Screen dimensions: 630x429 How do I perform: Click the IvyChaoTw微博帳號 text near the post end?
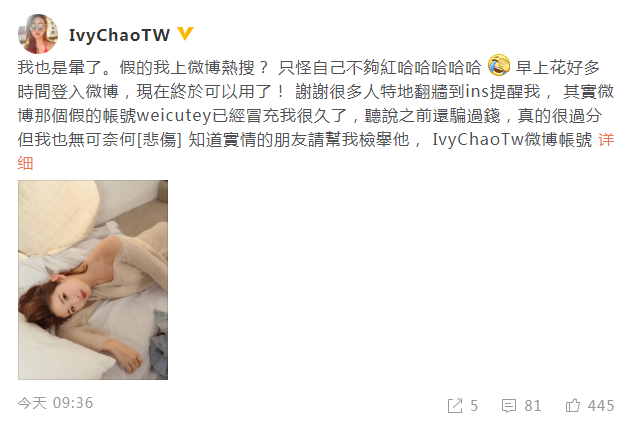pyautogui.click(x=512, y=140)
